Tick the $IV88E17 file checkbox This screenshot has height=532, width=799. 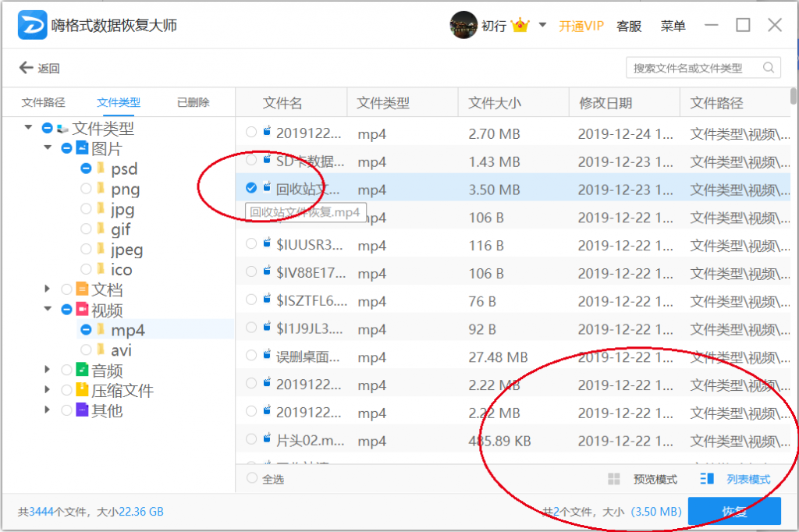[251, 271]
